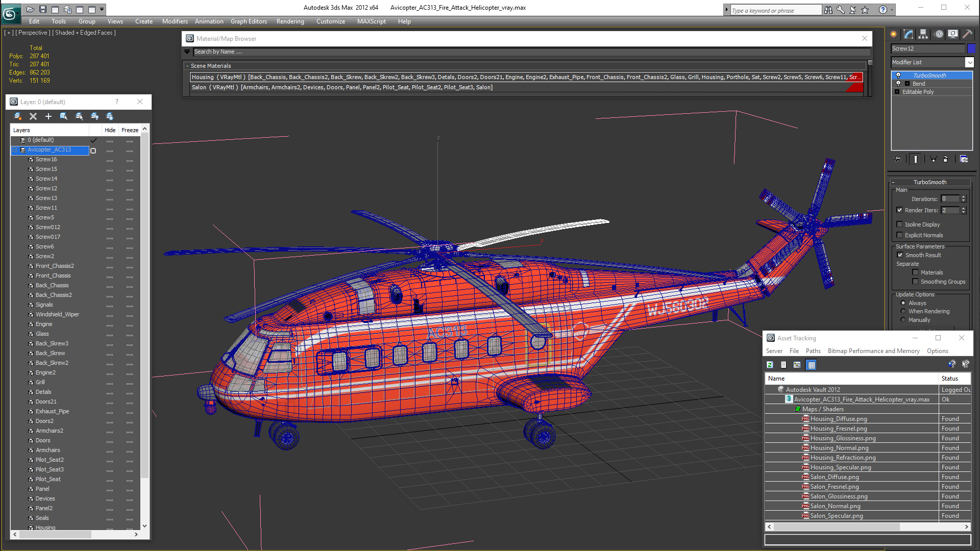Screen dimensions: 980x551
Task: Switch Asset Tracking to table view
Action: click(812, 365)
